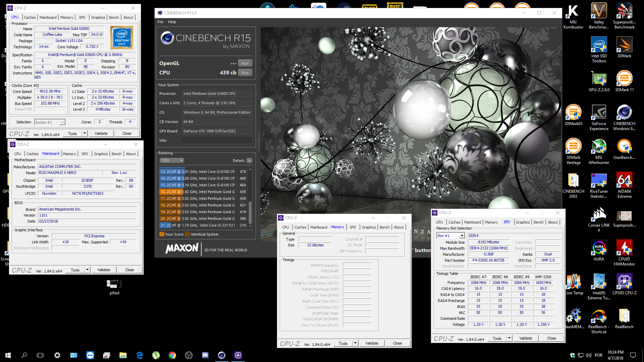Open AURA desktop icon
Screen dimensions: 644x362
click(x=599, y=250)
